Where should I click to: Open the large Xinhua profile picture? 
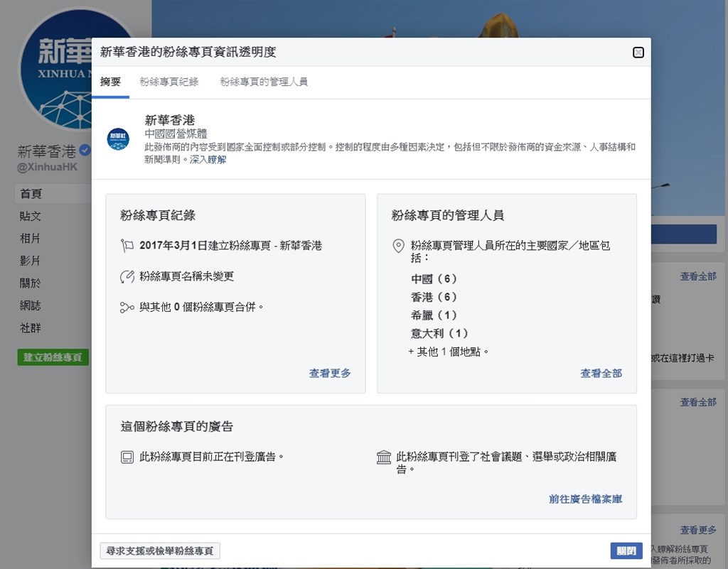click(55, 70)
